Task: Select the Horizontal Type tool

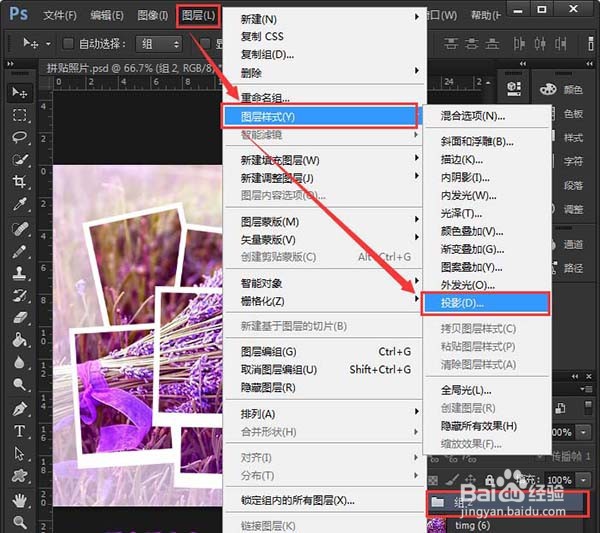Action: [19, 431]
